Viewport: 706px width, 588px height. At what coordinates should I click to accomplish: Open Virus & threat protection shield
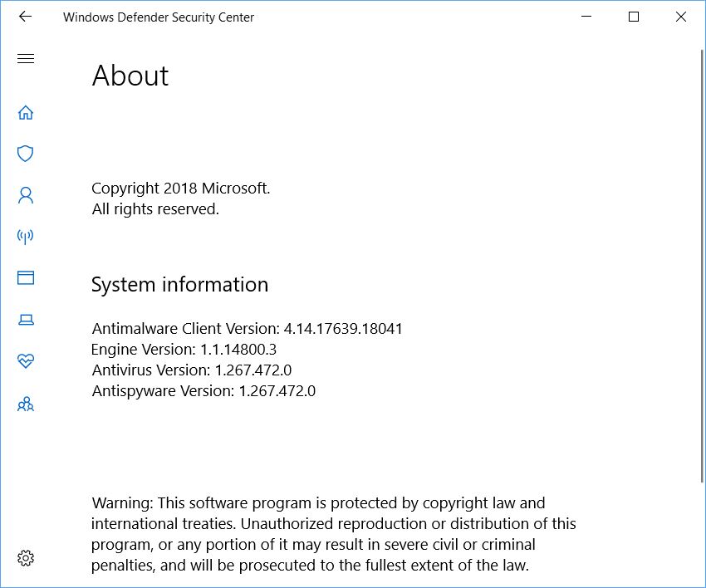pos(26,154)
